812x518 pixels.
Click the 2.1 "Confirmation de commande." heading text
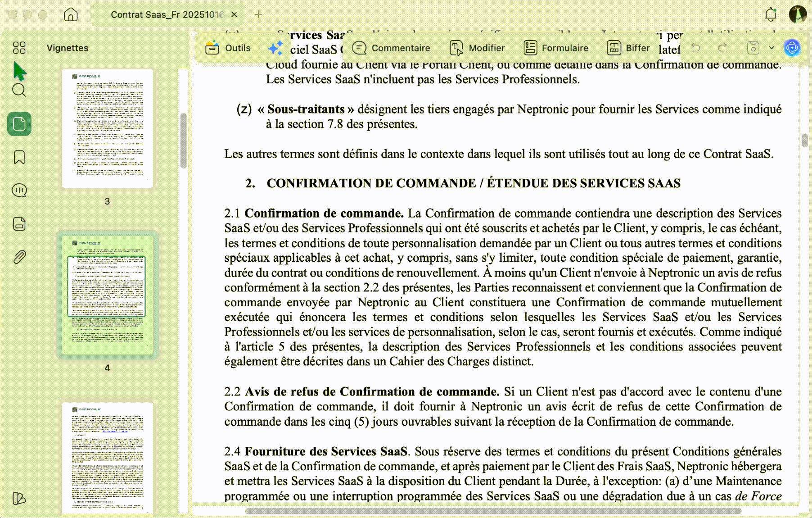coord(324,213)
